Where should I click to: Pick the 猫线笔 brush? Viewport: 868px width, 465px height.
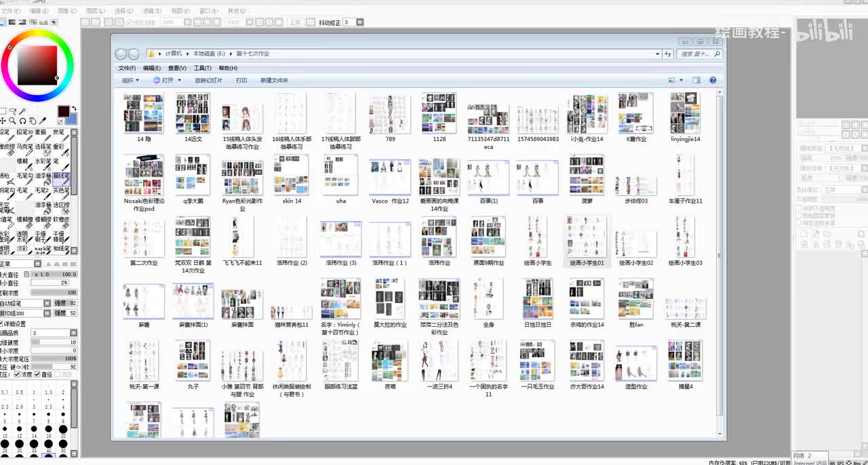61,178
